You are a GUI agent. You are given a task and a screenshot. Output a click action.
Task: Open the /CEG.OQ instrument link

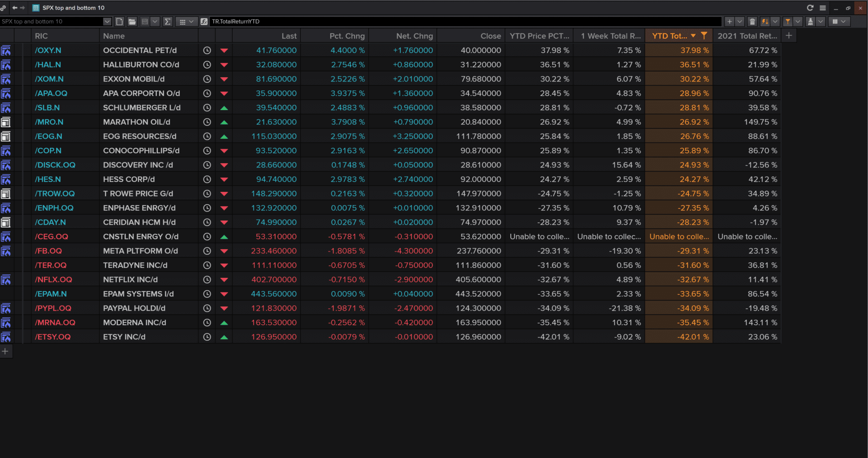pyautogui.click(x=51, y=237)
